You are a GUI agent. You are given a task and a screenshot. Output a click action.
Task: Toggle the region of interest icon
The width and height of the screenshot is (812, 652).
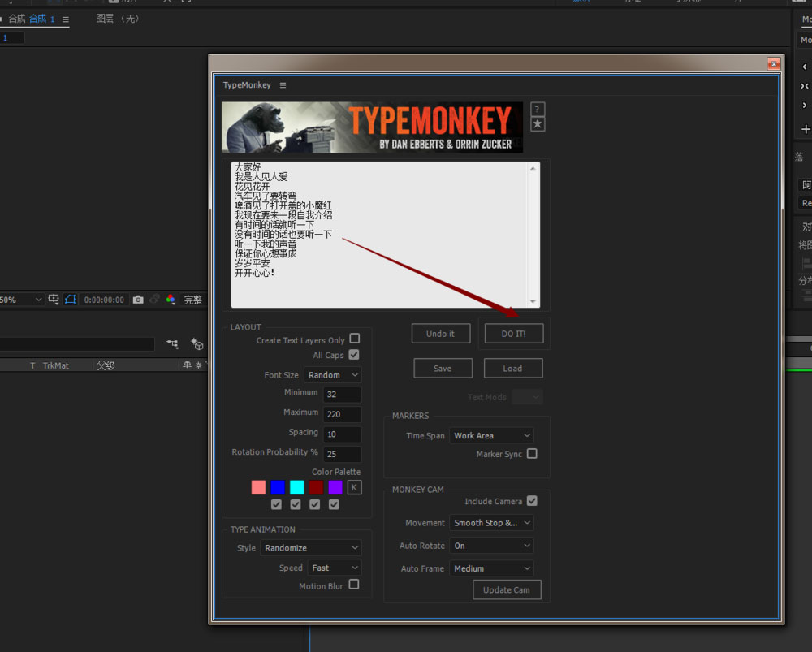(x=71, y=300)
